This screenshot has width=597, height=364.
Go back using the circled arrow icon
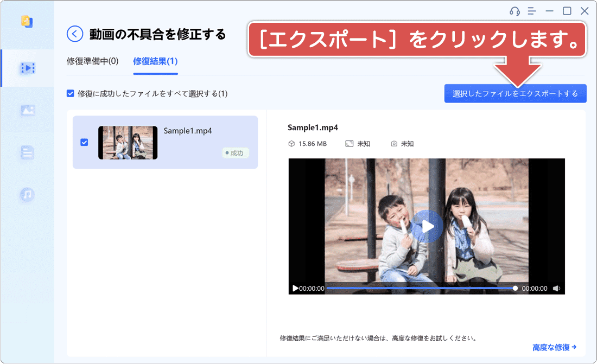[x=75, y=34]
